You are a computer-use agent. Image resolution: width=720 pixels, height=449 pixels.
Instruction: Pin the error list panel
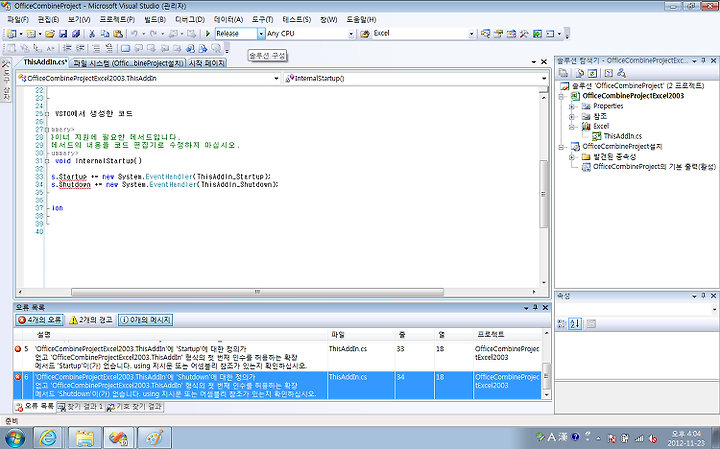(x=535, y=308)
